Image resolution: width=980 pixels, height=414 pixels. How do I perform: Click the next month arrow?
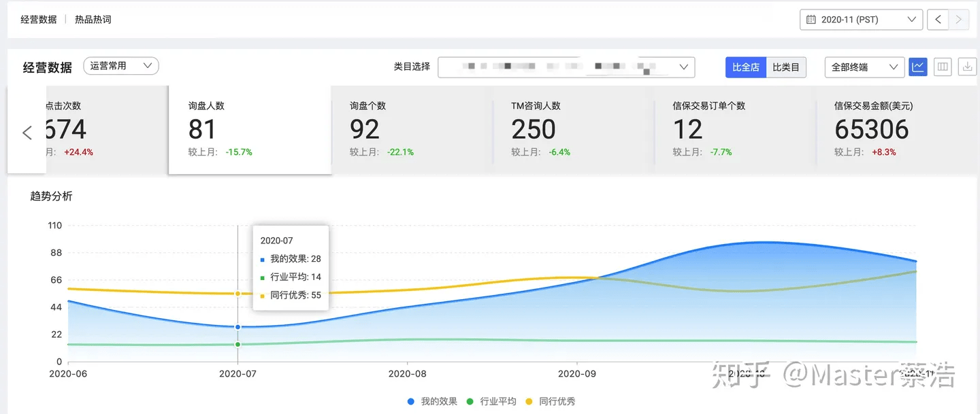coord(959,20)
